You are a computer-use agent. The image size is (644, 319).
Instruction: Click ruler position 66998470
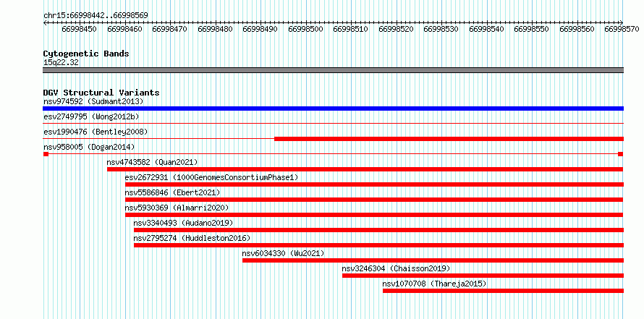[169, 29]
